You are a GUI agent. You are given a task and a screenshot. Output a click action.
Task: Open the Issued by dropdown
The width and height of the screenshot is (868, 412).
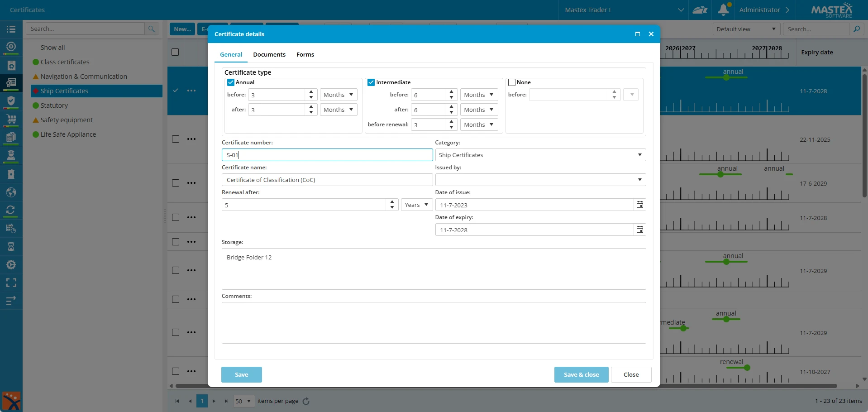[540, 180]
